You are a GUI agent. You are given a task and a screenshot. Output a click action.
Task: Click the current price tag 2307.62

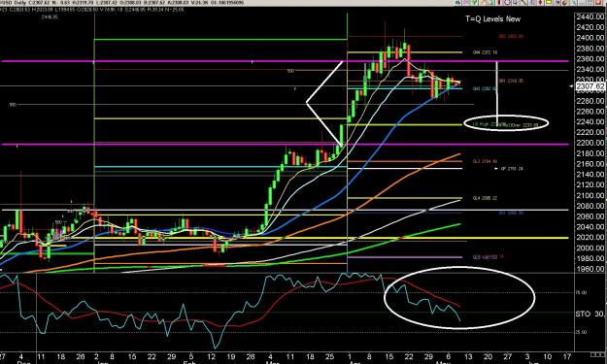click(x=590, y=86)
